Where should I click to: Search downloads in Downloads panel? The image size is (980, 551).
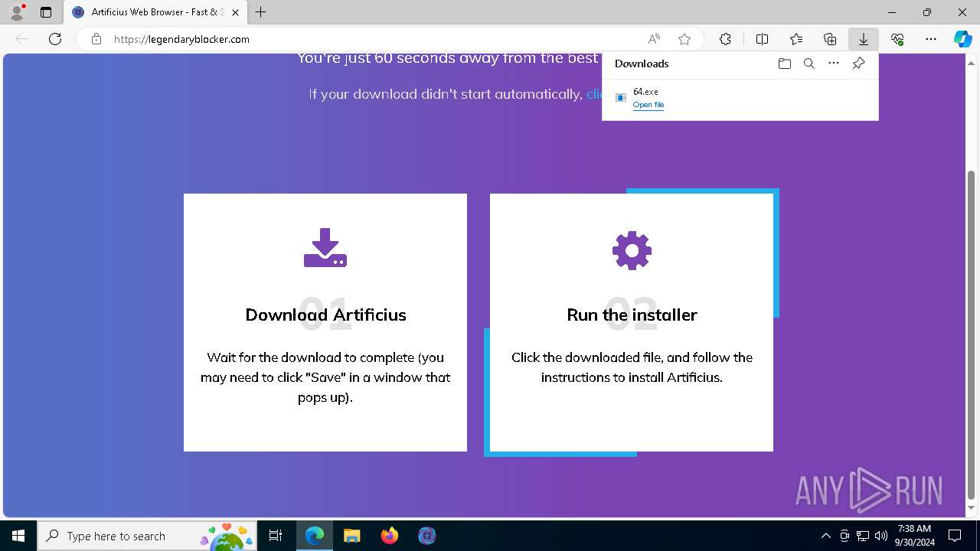click(808, 64)
